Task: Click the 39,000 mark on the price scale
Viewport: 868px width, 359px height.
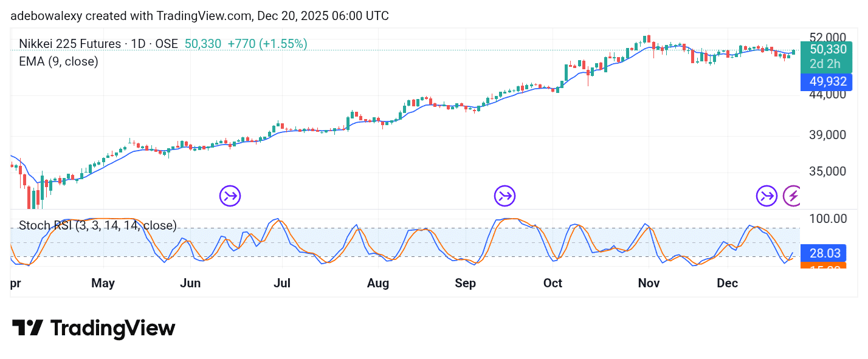Action: click(x=828, y=135)
